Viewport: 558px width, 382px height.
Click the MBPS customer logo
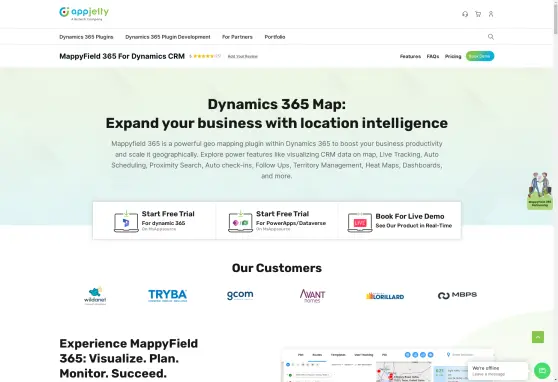pos(457,295)
